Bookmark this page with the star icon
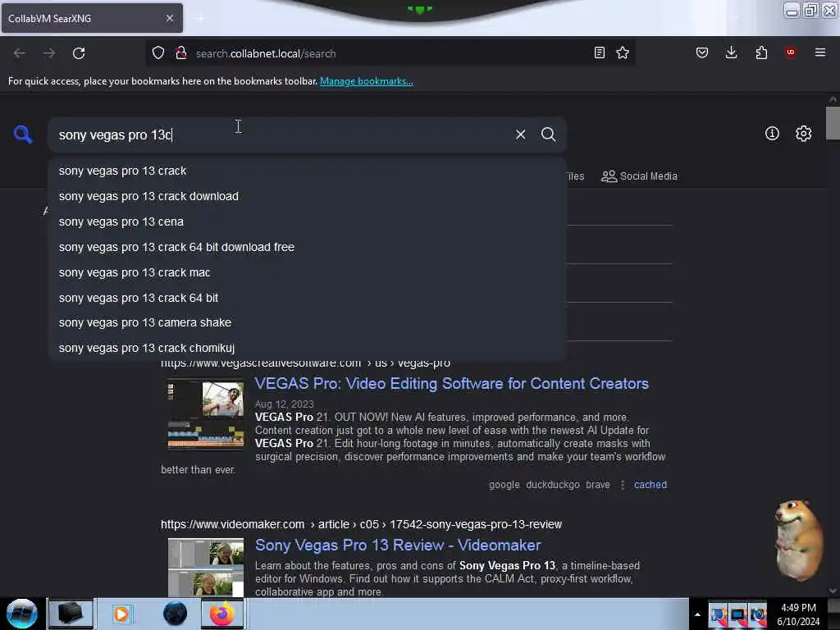840x630 pixels. (623, 52)
